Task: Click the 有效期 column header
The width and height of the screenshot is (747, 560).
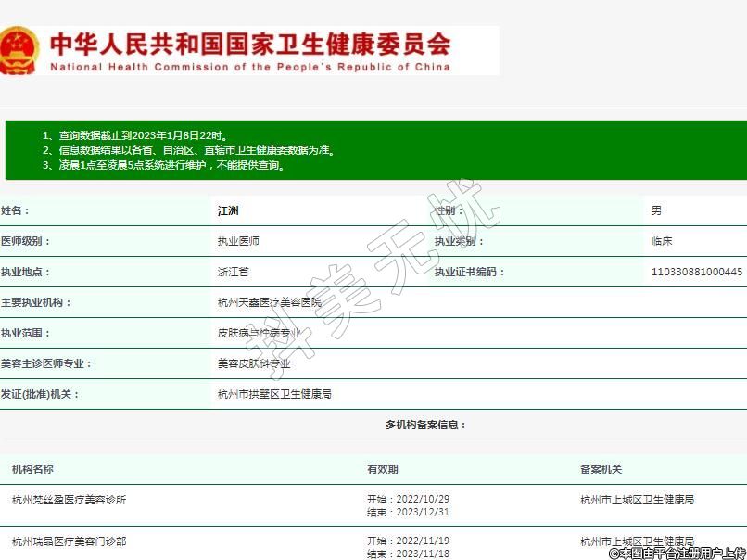Action: 383,470
